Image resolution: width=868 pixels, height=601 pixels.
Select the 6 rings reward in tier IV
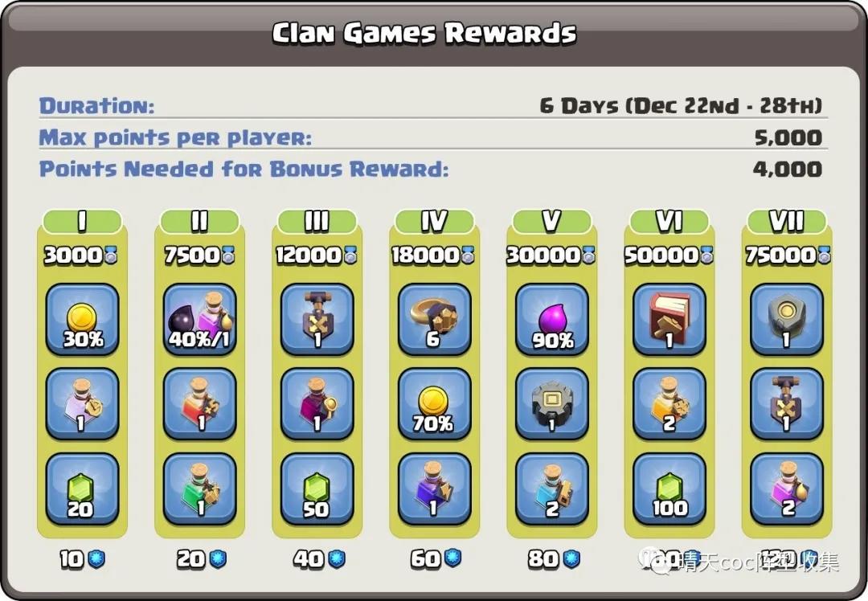435,319
